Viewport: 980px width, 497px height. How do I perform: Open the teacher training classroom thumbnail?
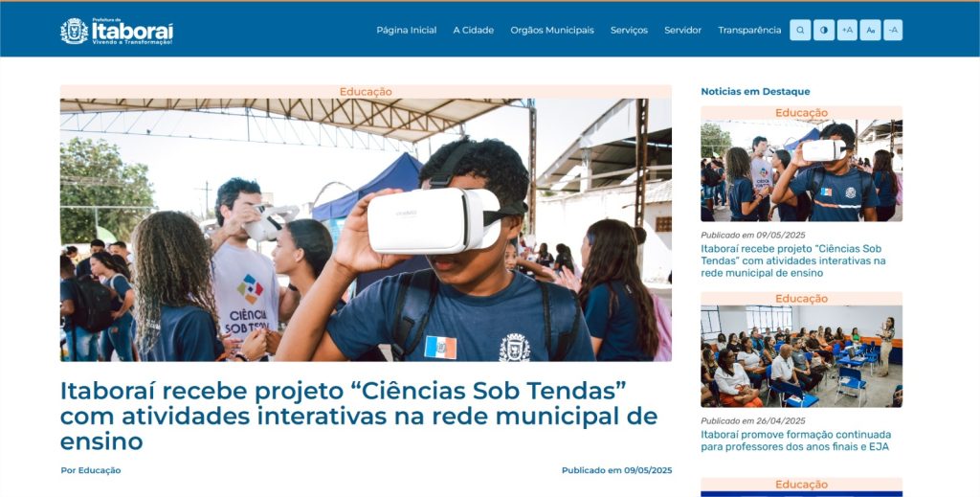pos(801,356)
